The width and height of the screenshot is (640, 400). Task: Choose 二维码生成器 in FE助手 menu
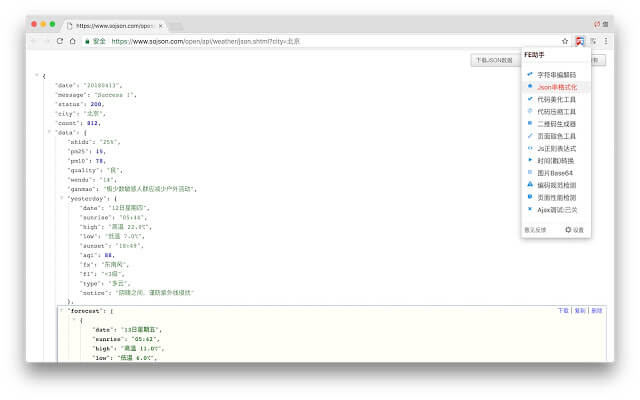(x=556, y=124)
